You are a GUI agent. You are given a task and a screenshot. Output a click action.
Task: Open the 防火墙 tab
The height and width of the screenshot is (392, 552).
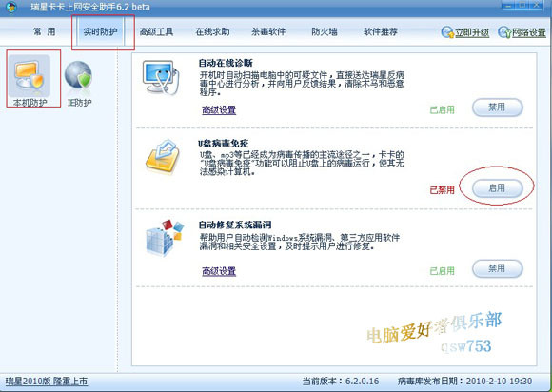pos(325,31)
